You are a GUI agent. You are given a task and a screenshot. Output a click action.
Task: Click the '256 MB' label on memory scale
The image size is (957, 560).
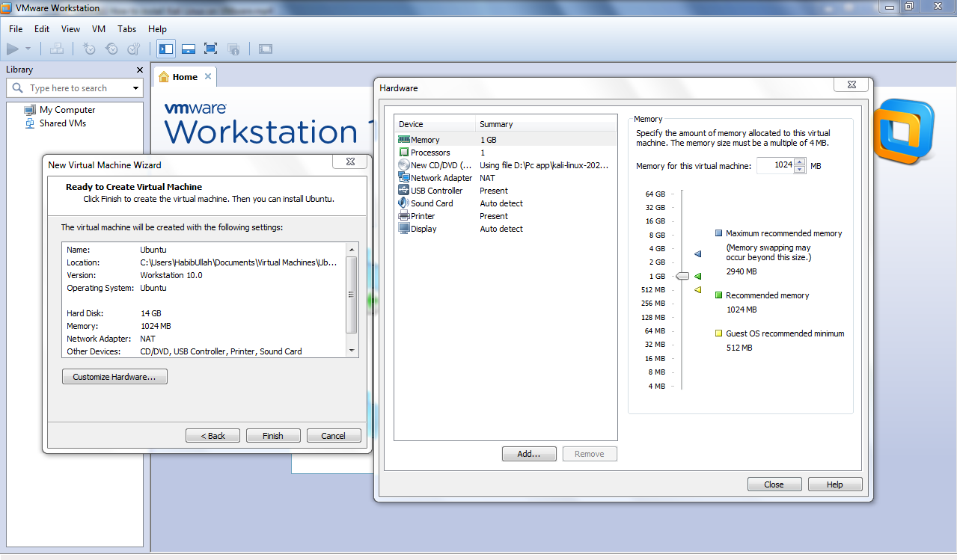click(653, 304)
